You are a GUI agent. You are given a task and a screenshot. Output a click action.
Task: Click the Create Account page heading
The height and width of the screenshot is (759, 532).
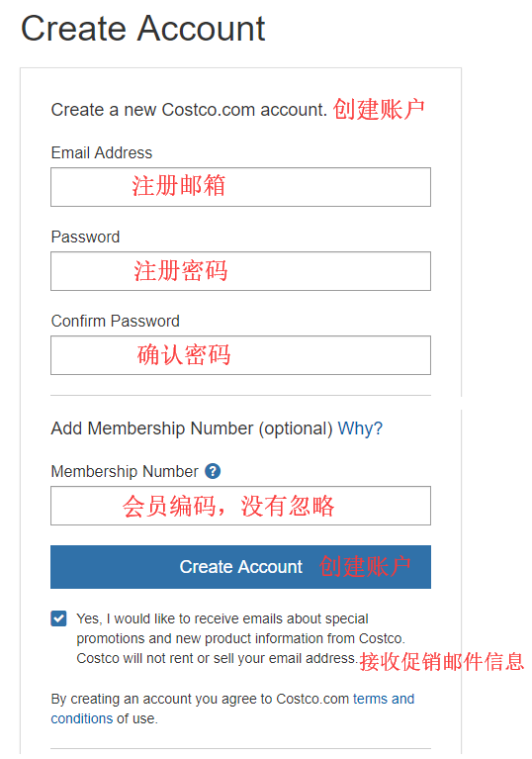pos(143,28)
